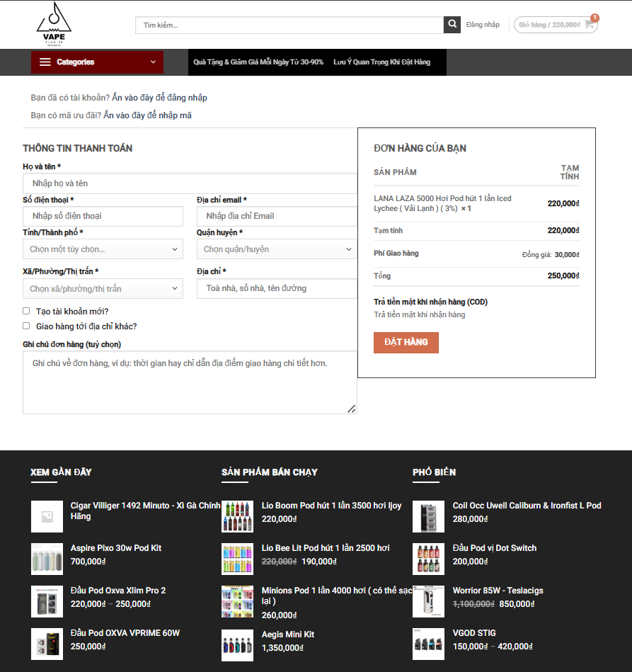Click 'Ấn vào đây để nhập mã' link
This screenshot has width=632, height=672.
[x=147, y=115]
